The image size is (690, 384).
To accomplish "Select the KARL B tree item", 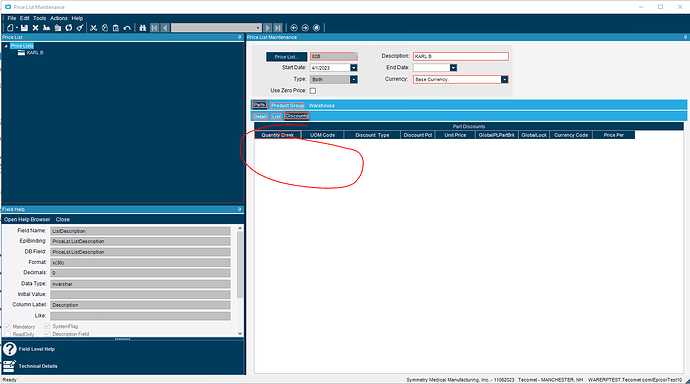I will 35,53.
